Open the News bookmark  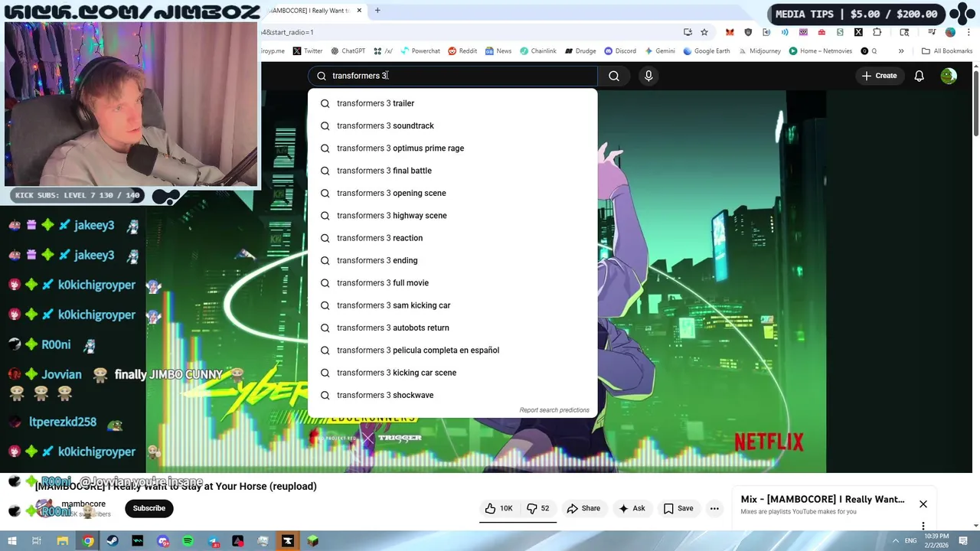click(498, 51)
